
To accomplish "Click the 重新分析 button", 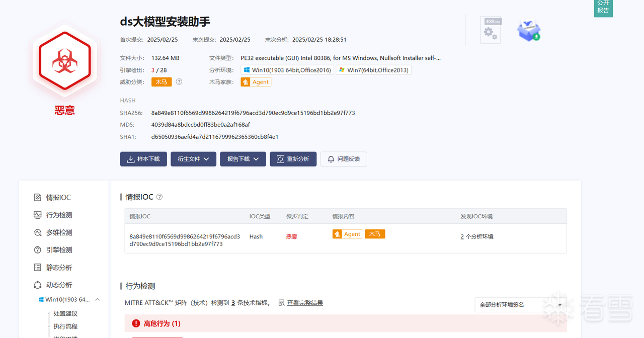I will click(293, 159).
